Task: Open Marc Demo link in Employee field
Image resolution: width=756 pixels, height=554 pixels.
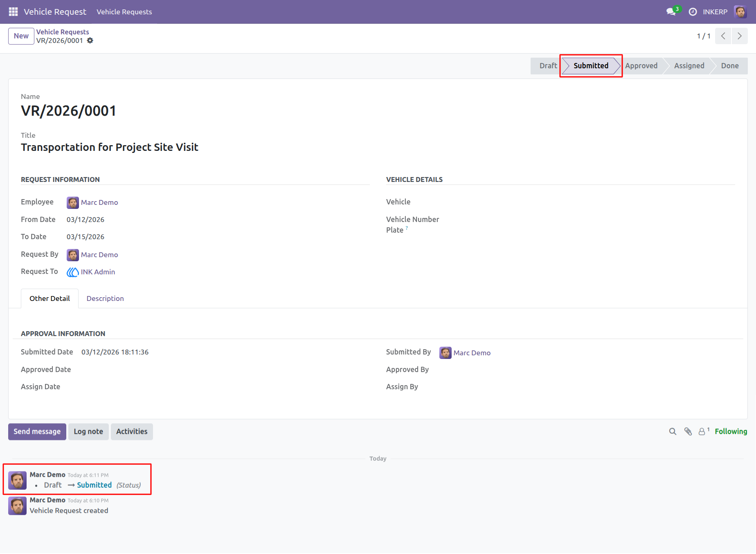Action: coord(99,202)
